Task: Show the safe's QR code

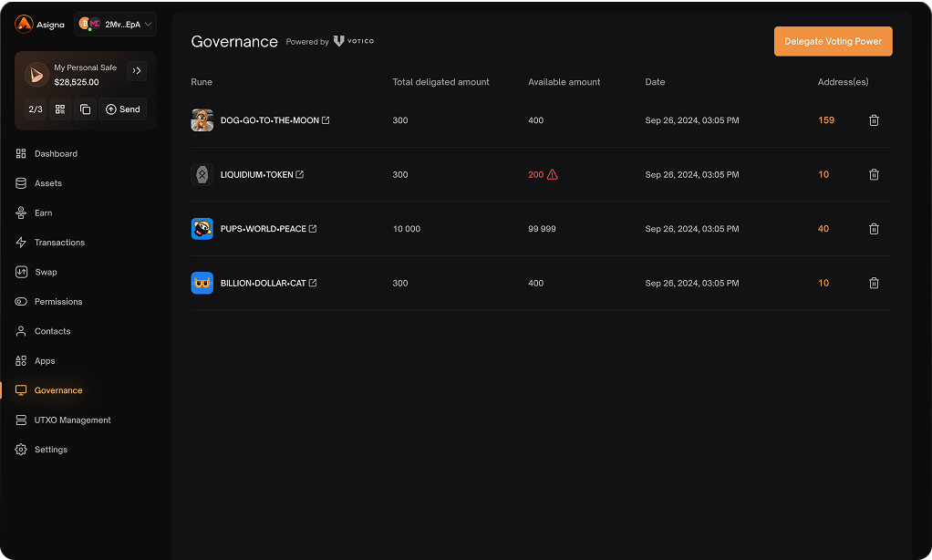Action: click(60, 109)
